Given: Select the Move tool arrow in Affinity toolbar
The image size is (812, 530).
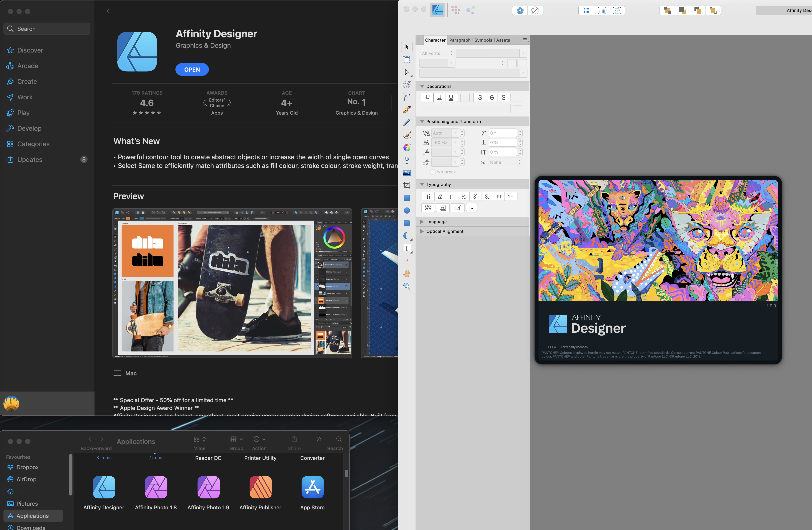Looking at the screenshot, I should (407, 47).
